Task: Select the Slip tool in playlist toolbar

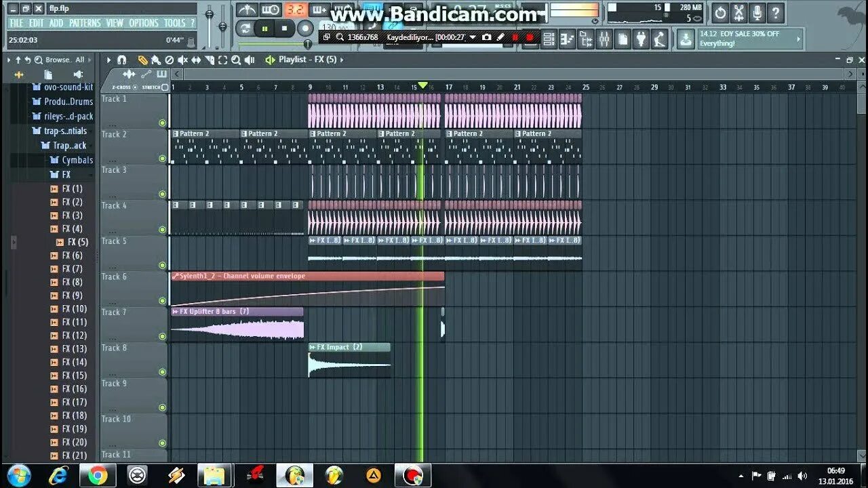Action: coord(196,60)
